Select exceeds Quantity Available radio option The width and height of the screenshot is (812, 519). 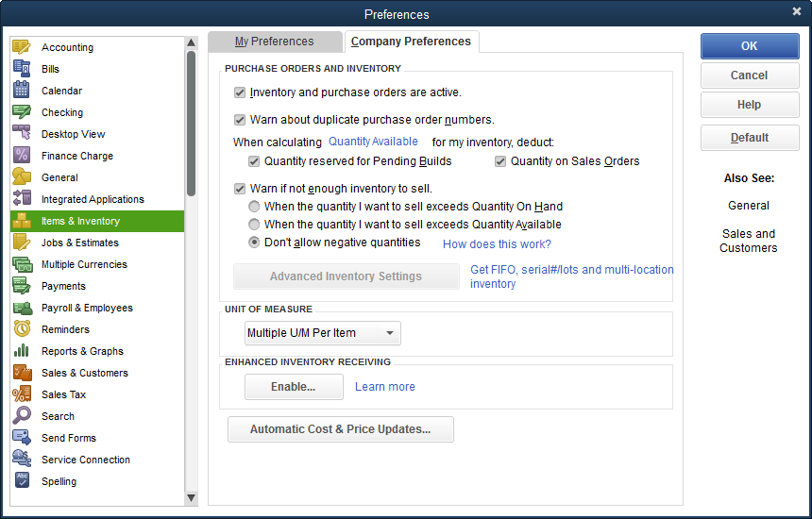[x=254, y=225]
